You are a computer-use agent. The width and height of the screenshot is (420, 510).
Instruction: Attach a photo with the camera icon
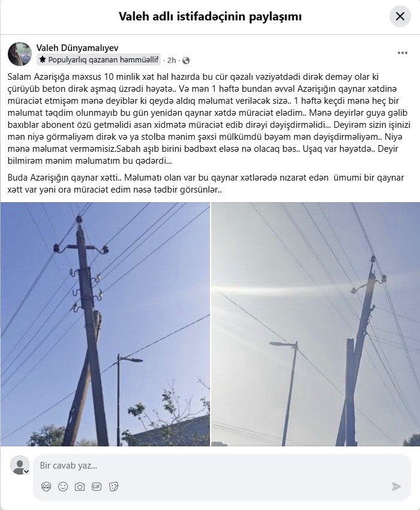point(80,487)
